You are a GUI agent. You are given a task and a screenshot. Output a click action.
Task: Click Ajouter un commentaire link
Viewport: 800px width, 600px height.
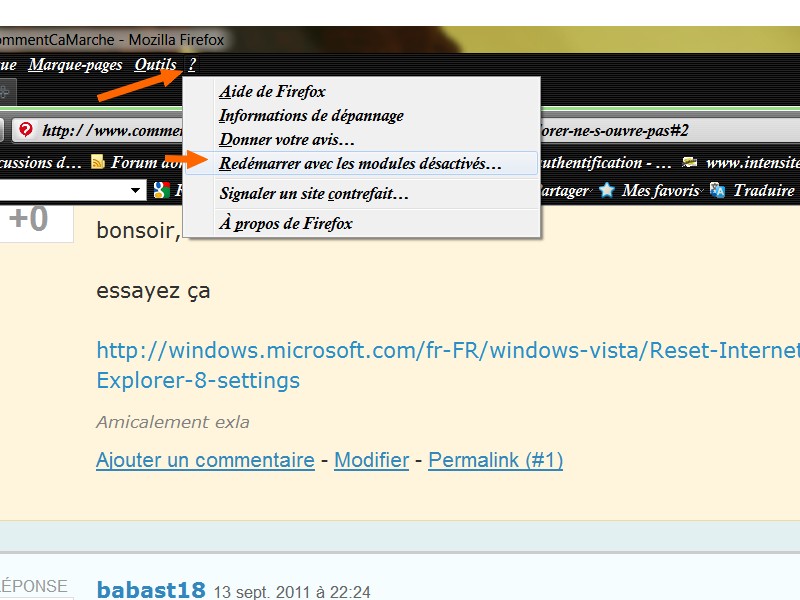click(x=205, y=460)
